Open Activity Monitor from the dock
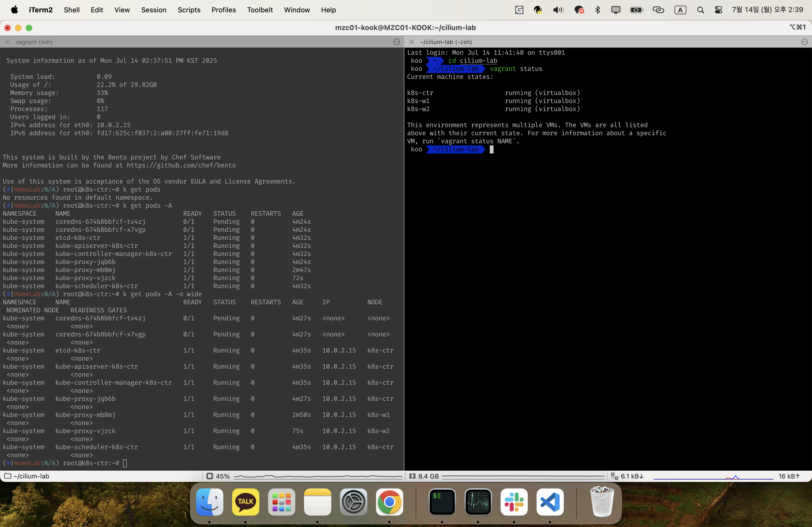 (478, 502)
